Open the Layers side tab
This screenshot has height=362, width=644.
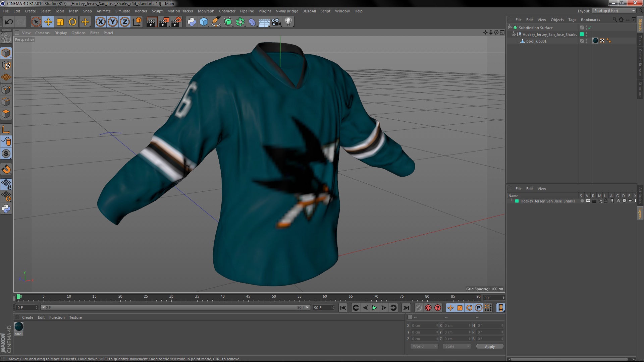pyautogui.click(x=640, y=213)
